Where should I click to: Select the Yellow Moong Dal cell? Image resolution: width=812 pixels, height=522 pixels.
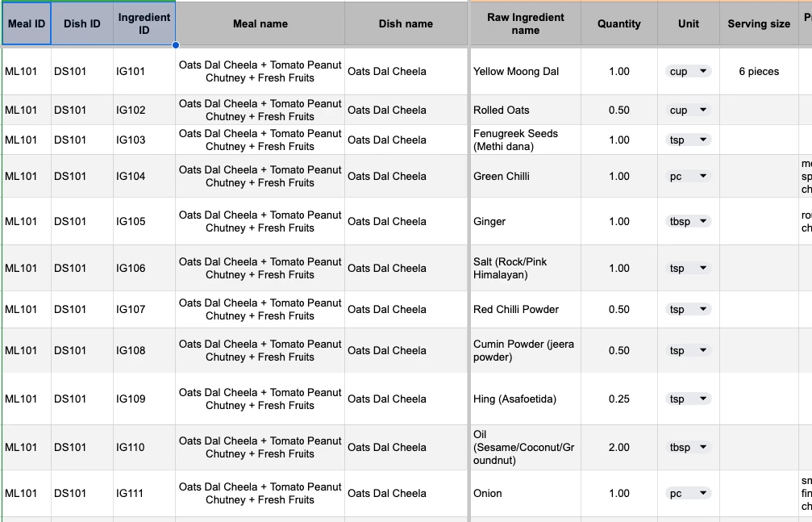pos(526,72)
